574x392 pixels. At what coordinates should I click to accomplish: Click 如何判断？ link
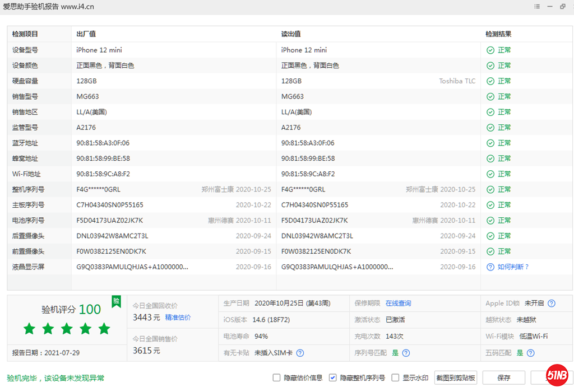pyautogui.click(x=513, y=267)
